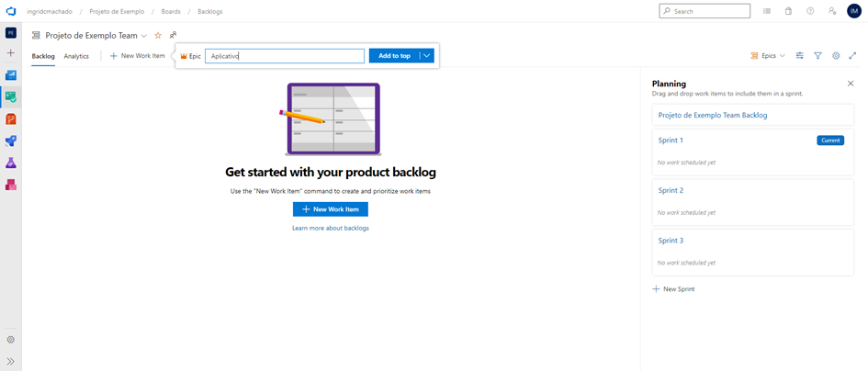Switch to the Analytics tab
This screenshot has width=868, height=371.
click(x=76, y=56)
